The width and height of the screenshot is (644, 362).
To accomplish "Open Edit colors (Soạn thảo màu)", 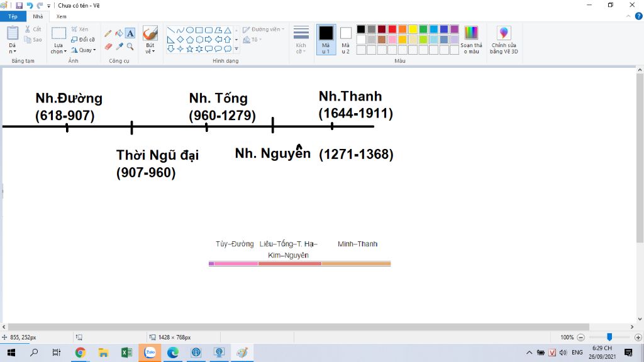I will pyautogui.click(x=471, y=40).
